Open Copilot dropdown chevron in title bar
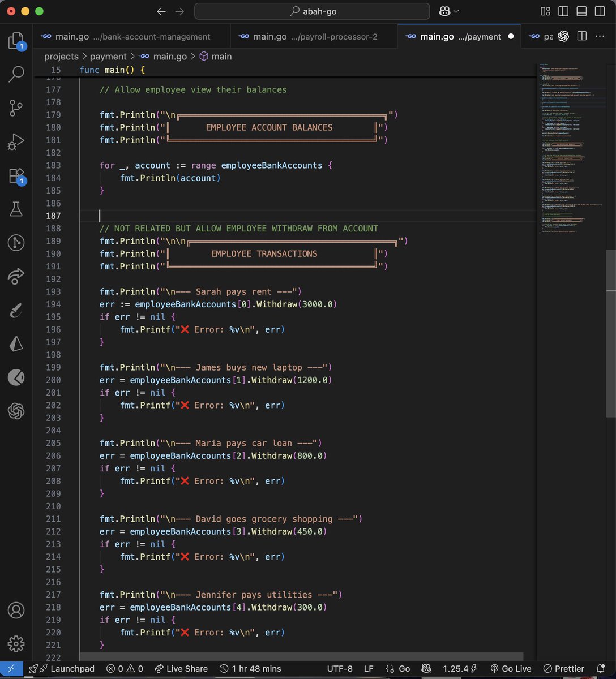616x679 pixels. (x=456, y=11)
